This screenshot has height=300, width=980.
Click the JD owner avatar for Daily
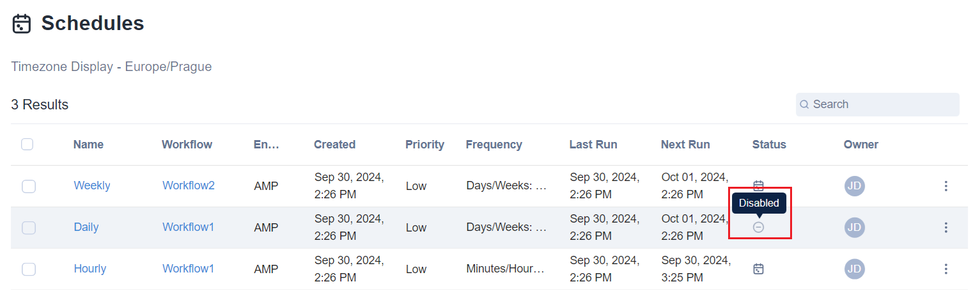tap(854, 227)
